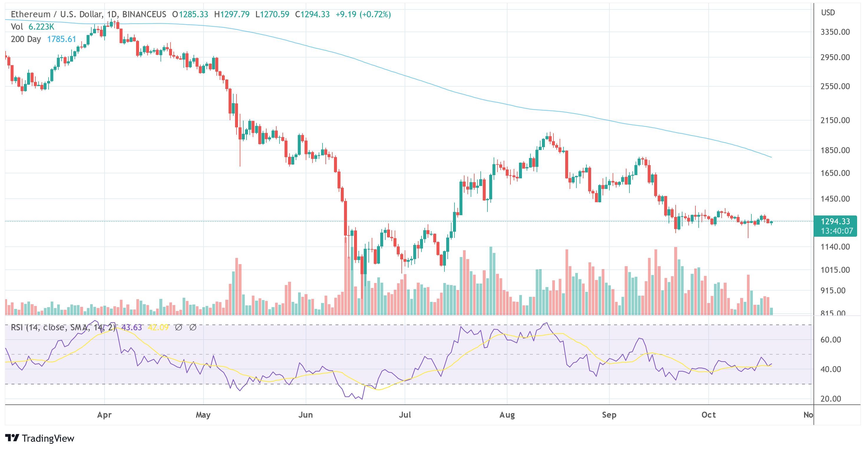This screenshot has width=868, height=451.
Task: Click the change value '+9.19 (+0.72%)'
Action: click(363, 14)
